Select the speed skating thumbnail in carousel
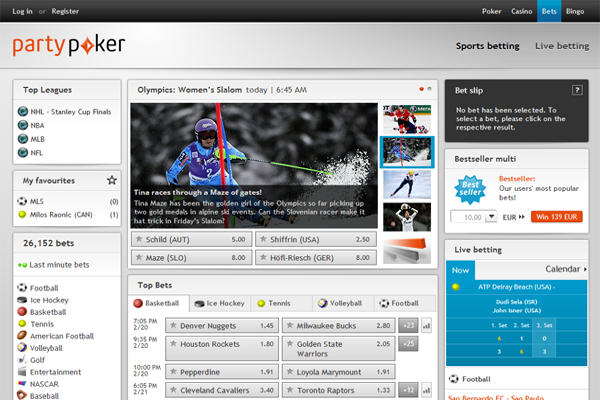This screenshot has width=600, height=400. (407, 184)
